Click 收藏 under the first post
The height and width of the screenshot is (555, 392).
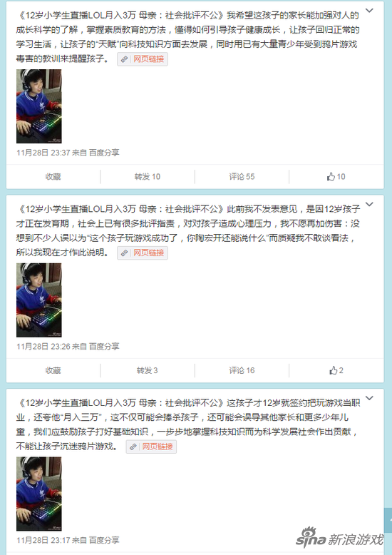pyautogui.click(x=53, y=176)
